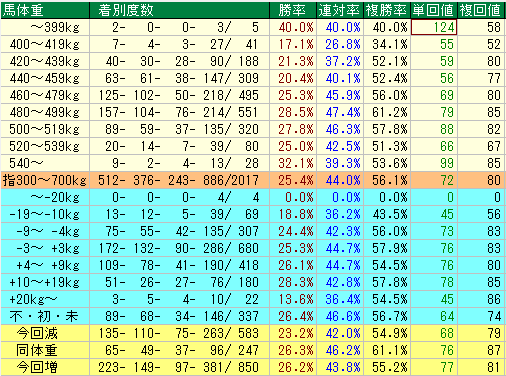
Task: Click the 26.8% 連対率 cell
Action: point(340,44)
